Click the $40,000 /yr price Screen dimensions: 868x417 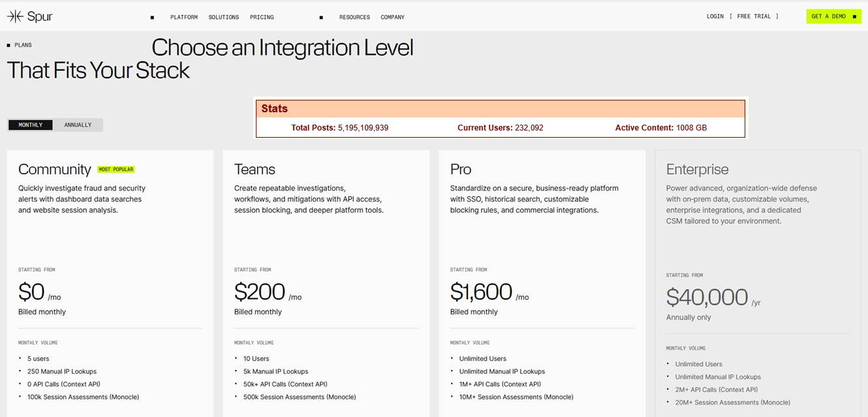coord(713,298)
